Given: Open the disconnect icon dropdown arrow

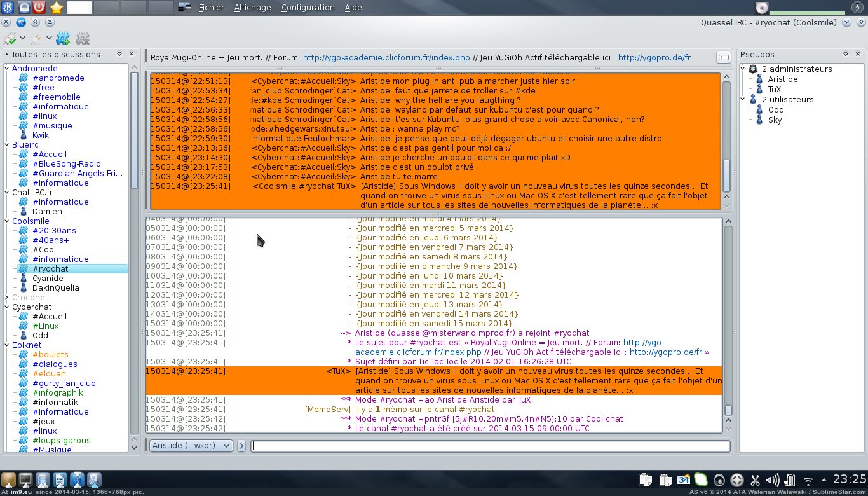Looking at the screenshot, I should click(49, 39).
